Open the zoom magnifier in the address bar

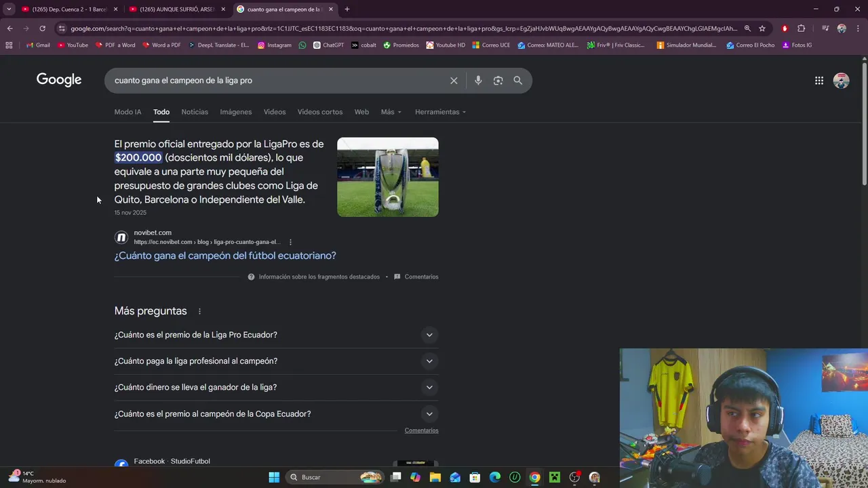coord(747,28)
